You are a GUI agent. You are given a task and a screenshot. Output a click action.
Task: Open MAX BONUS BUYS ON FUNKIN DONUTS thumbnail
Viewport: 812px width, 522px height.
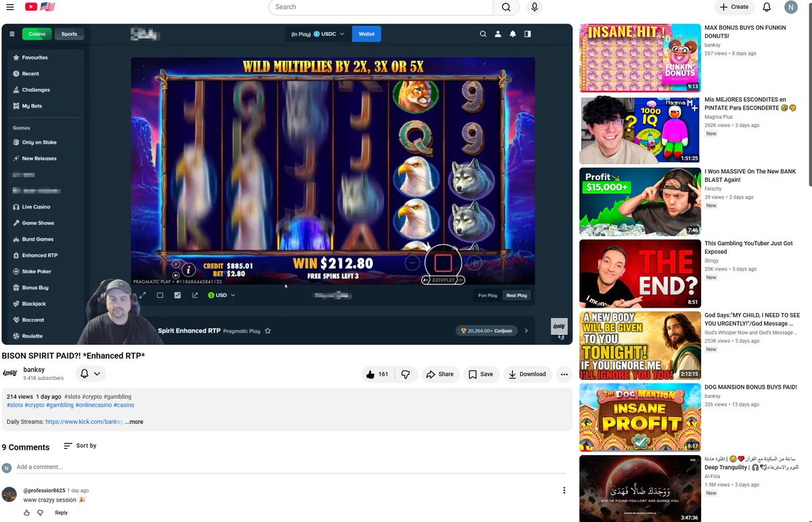[640, 58]
